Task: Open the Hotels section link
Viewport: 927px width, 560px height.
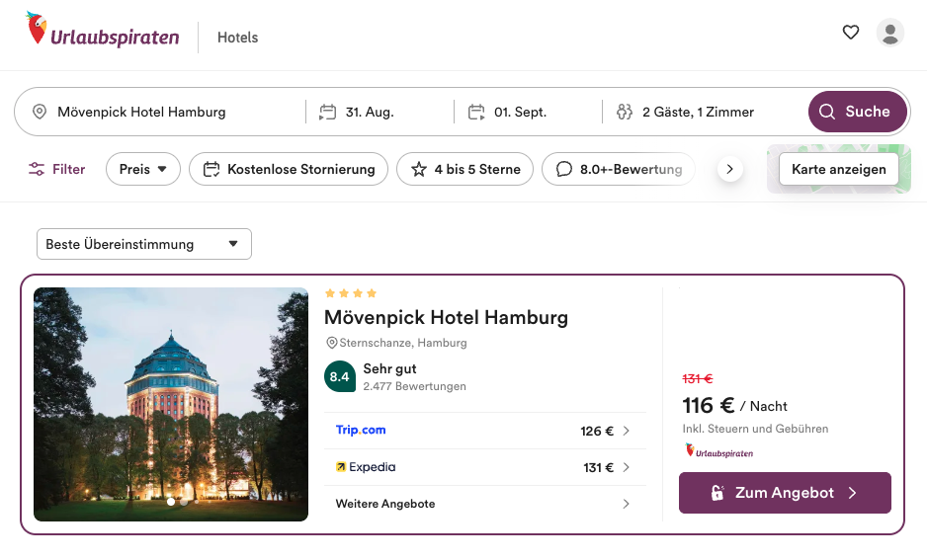Action: (237, 38)
